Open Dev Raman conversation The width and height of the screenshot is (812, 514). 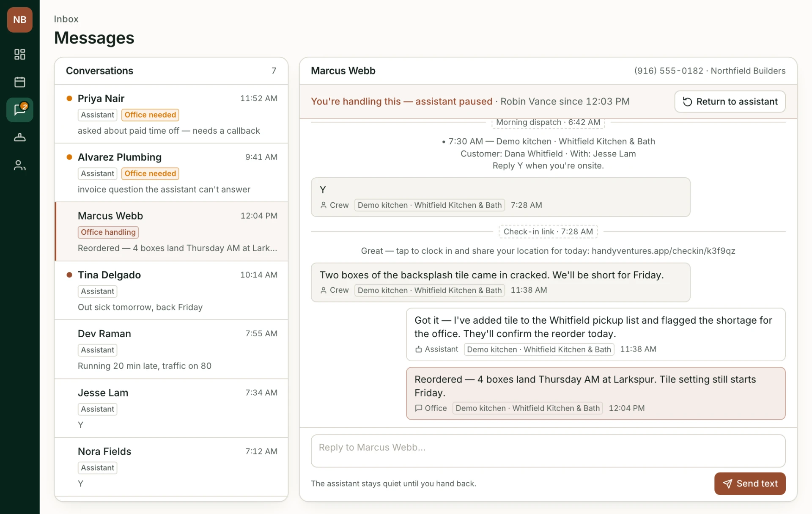coord(171,349)
